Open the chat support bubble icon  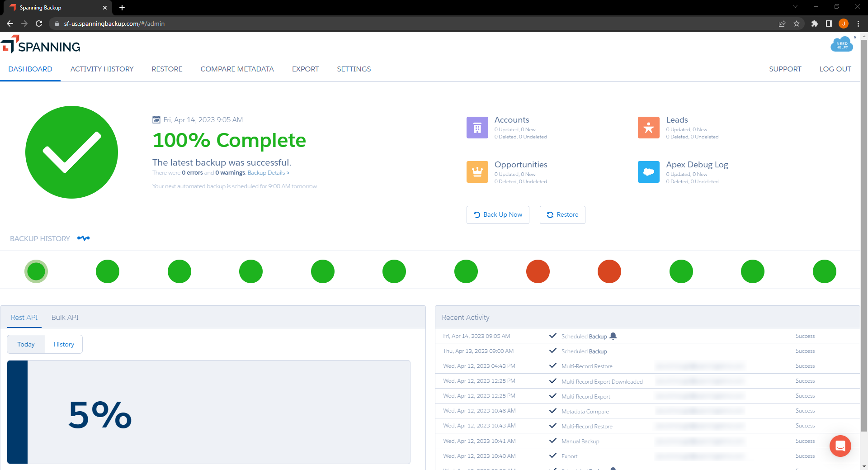[x=840, y=446]
